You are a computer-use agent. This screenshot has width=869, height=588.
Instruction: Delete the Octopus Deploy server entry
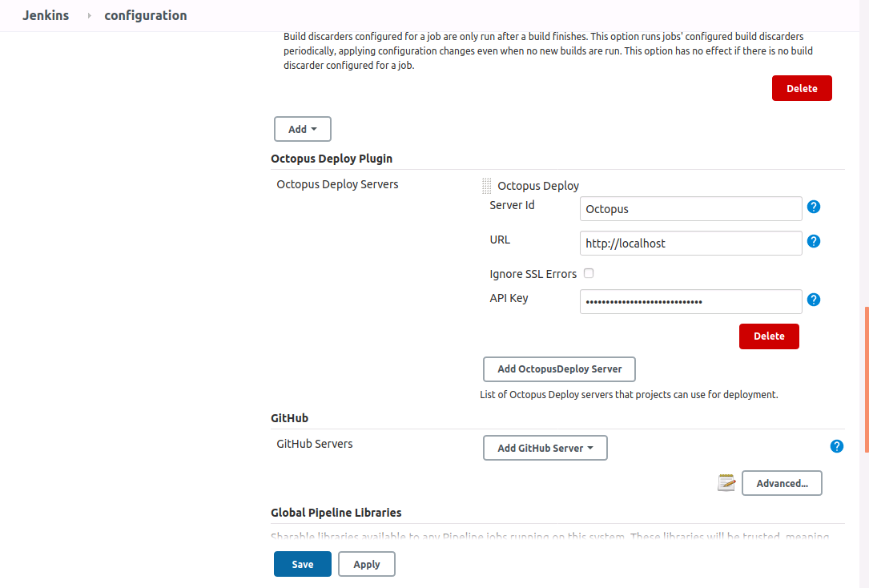[x=769, y=336]
